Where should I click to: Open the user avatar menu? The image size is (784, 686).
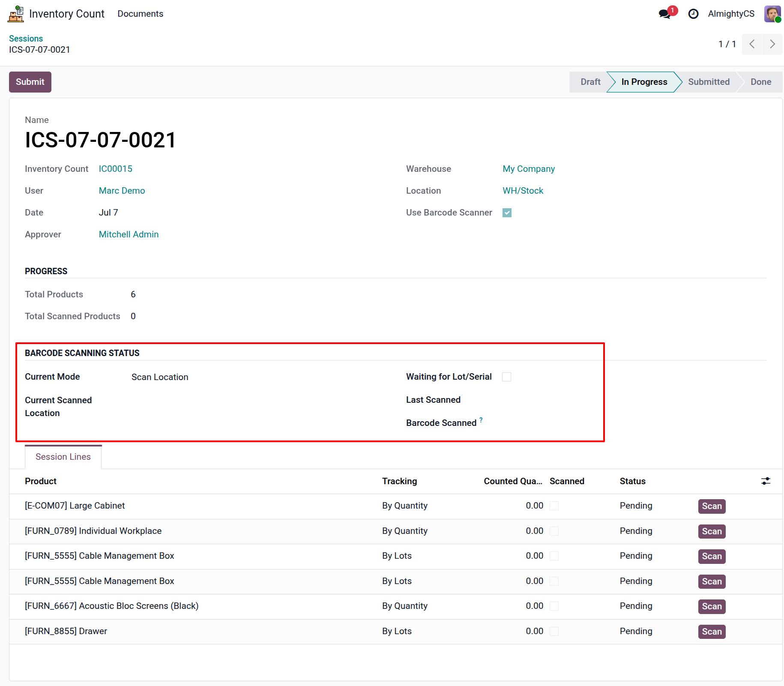[x=772, y=14]
